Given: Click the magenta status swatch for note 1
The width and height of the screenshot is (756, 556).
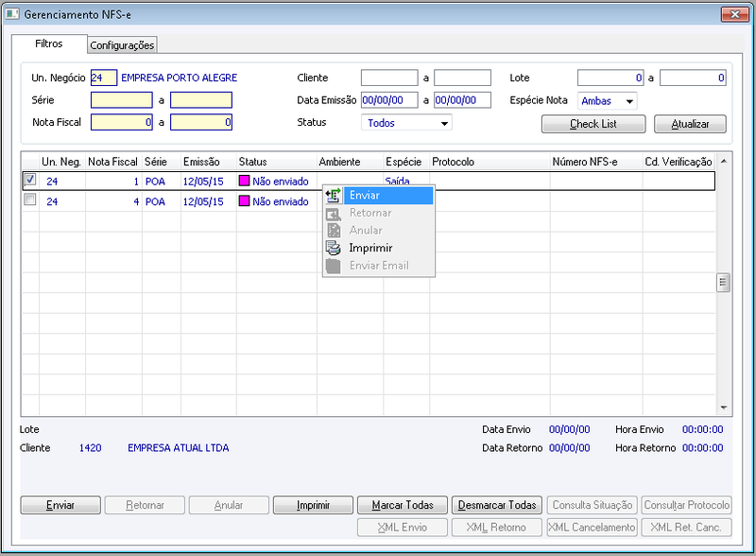Looking at the screenshot, I should tap(244, 181).
